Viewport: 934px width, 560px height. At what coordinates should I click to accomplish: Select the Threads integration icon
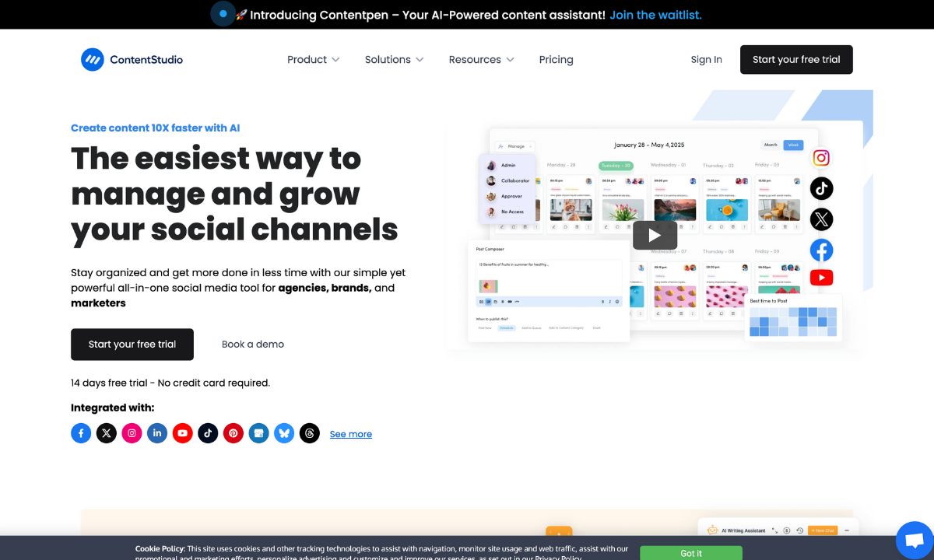(x=310, y=433)
